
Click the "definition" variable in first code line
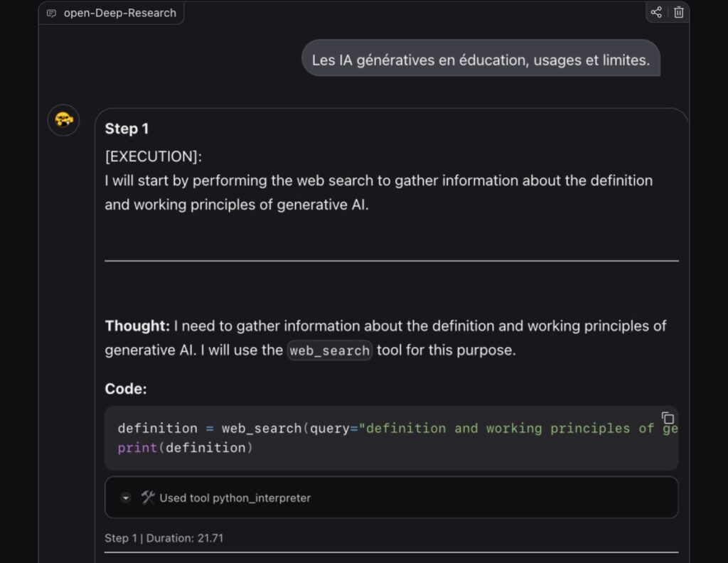tap(157, 428)
